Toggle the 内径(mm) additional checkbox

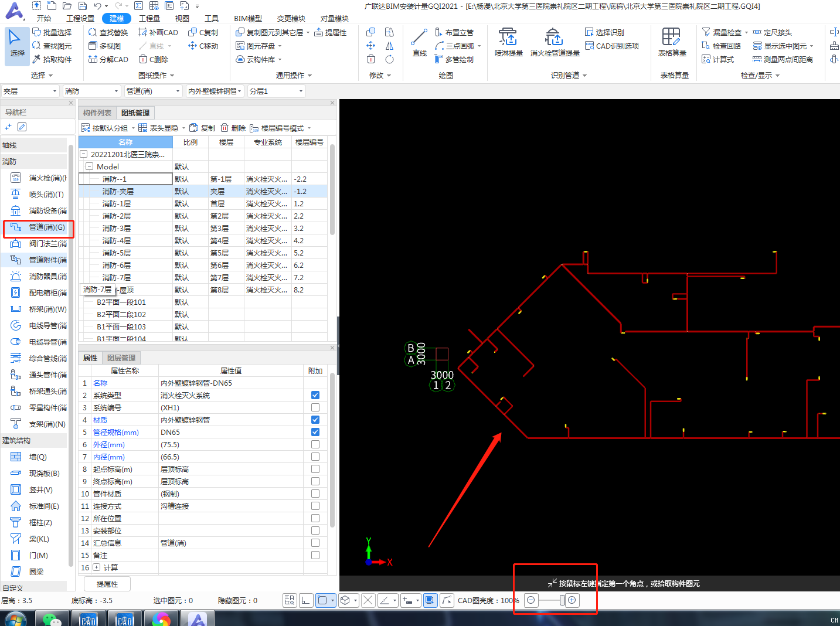point(315,457)
